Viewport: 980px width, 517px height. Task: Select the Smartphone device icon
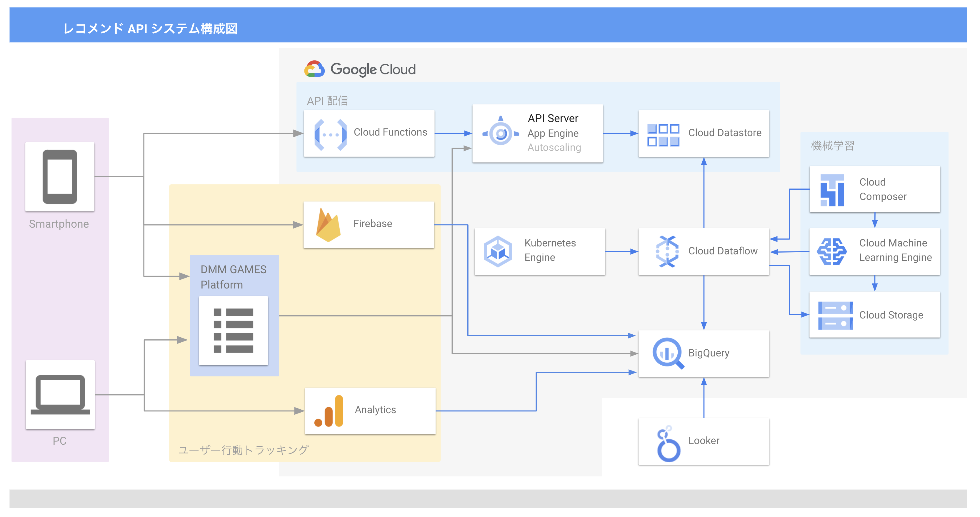pos(60,176)
